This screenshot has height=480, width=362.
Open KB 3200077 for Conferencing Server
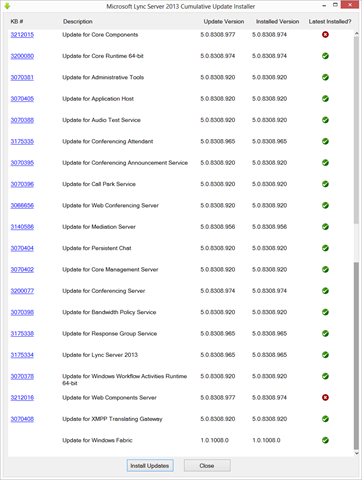tap(22, 291)
